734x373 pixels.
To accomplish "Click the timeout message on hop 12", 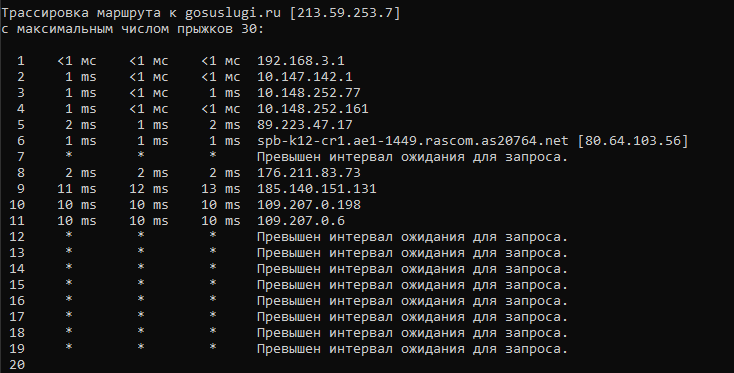I will (x=412, y=237).
